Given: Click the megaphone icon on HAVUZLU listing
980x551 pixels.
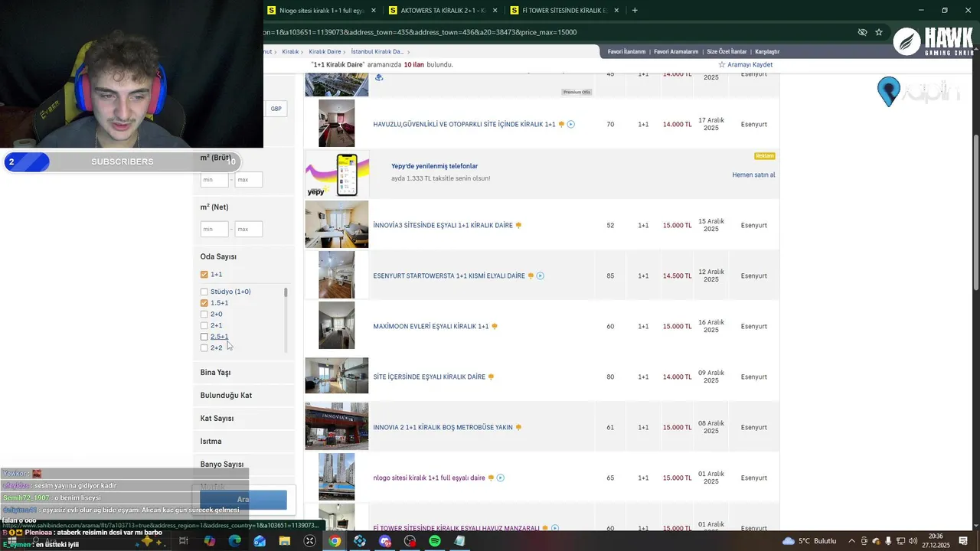Looking at the screenshot, I should [561, 124].
